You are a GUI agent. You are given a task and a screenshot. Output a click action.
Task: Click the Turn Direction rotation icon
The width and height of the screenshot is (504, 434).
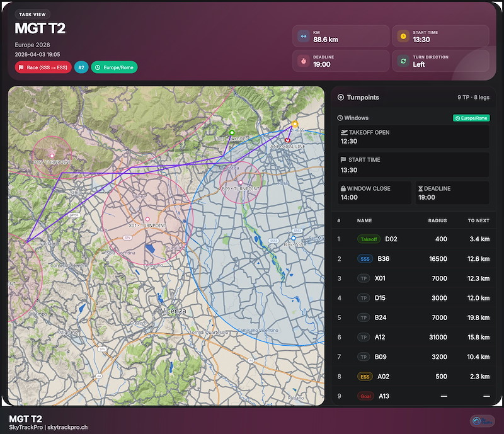click(x=402, y=60)
